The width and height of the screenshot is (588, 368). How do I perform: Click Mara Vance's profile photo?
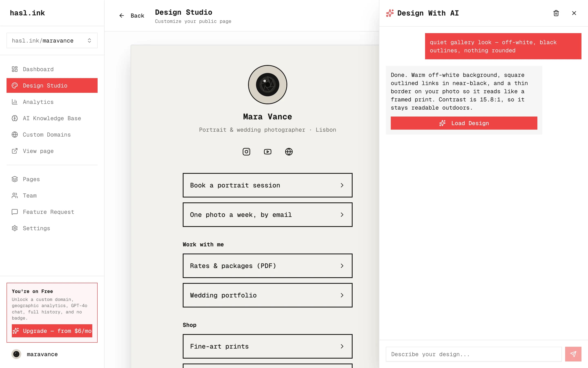coord(267,84)
